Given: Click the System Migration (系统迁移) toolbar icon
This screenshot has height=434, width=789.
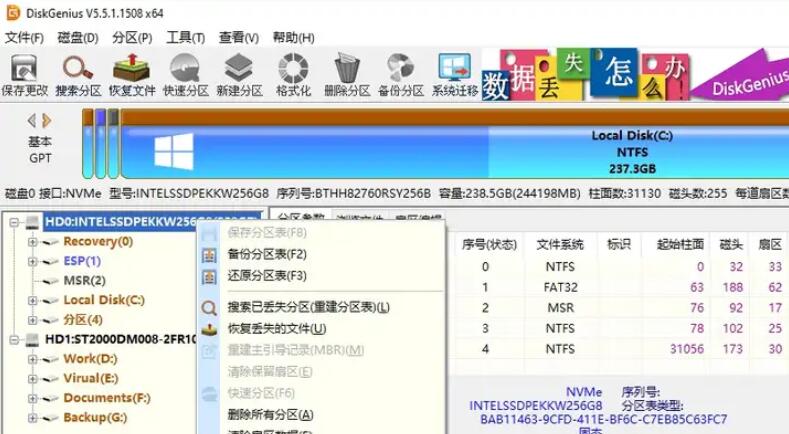Looking at the screenshot, I should point(455,76).
